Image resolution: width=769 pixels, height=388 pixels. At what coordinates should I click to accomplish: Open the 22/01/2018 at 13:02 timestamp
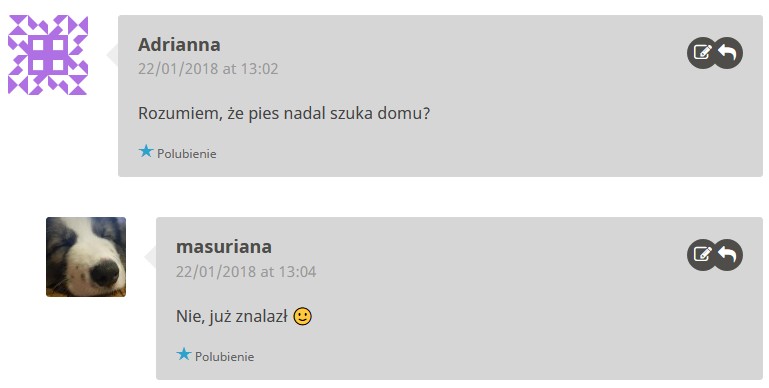pyautogui.click(x=208, y=69)
